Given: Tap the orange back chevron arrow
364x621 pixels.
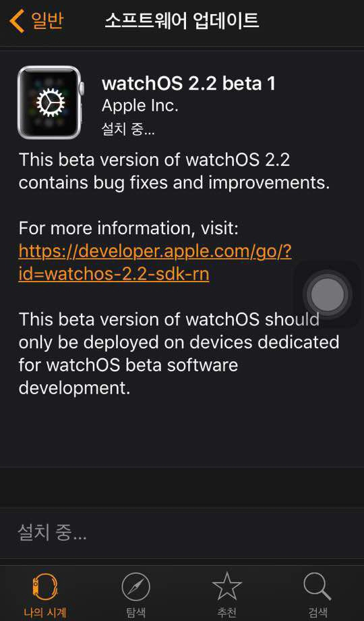Looking at the screenshot, I should pos(17,21).
